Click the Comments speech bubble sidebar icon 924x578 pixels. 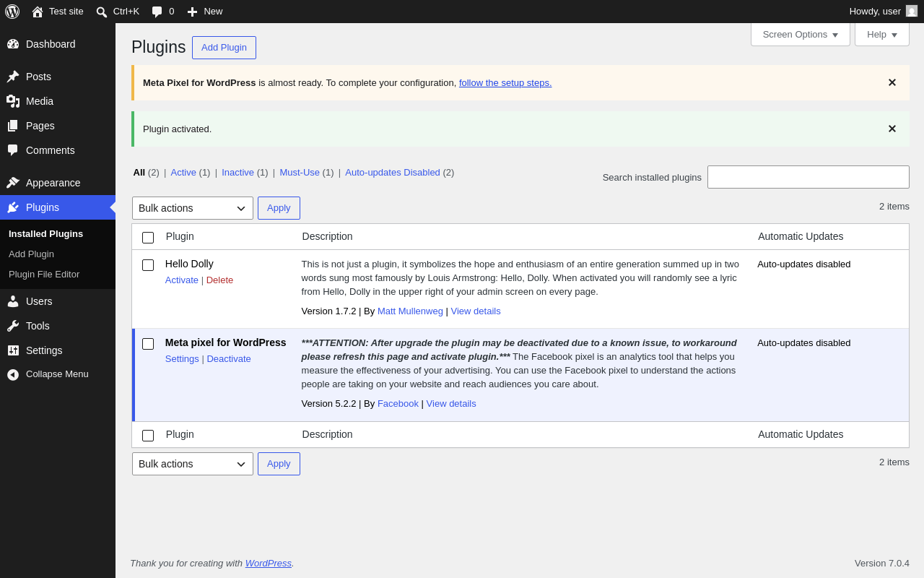13,150
